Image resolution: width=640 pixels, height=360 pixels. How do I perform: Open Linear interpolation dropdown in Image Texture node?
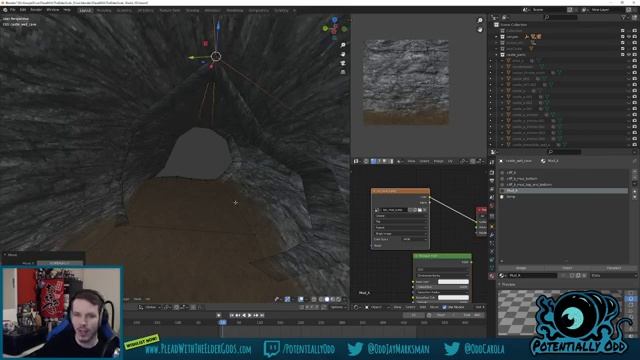[x=400, y=216]
